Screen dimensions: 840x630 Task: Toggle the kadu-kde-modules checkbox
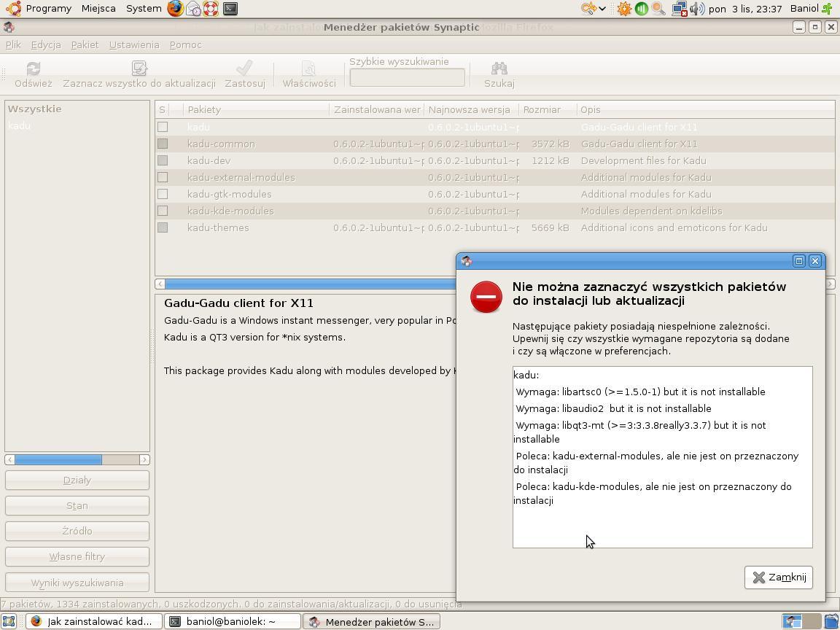[x=163, y=211]
